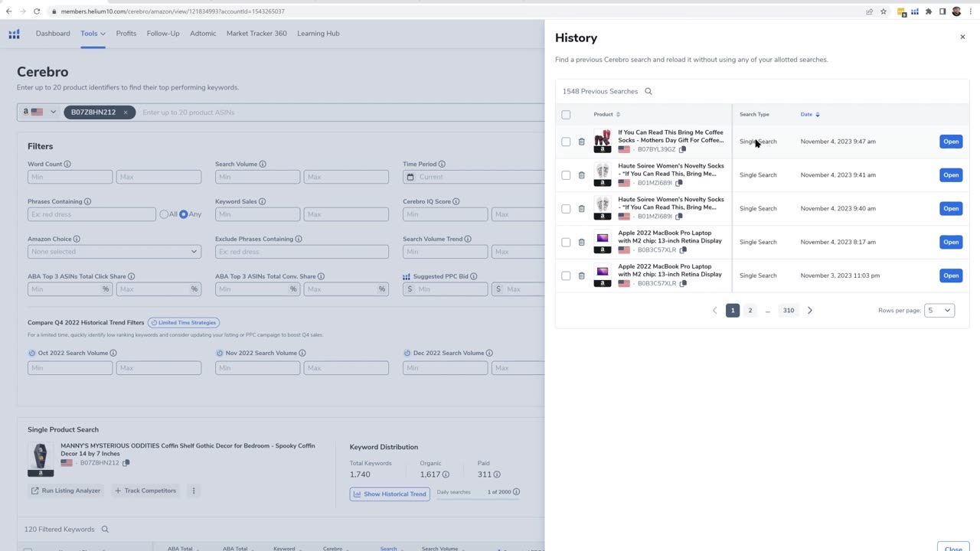Image resolution: width=980 pixels, height=551 pixels.
Task: Check the box for the 8:17 am row
Action: click(566, 242)
